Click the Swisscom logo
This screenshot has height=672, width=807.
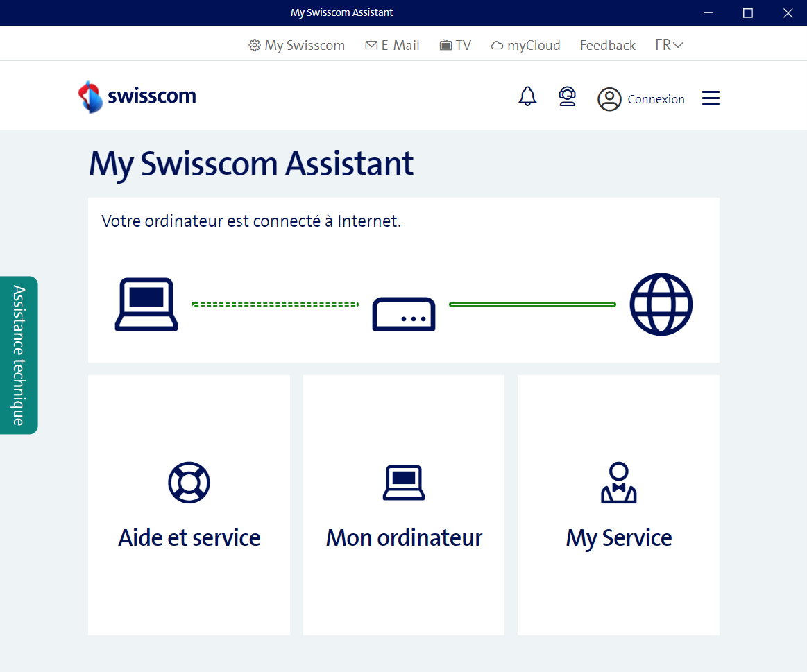coord(137,95)
